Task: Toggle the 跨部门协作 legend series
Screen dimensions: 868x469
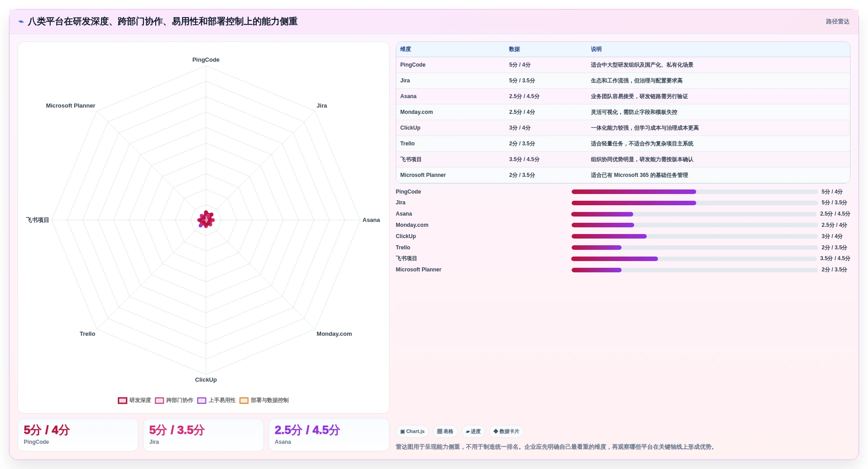Action: (174, 401)
